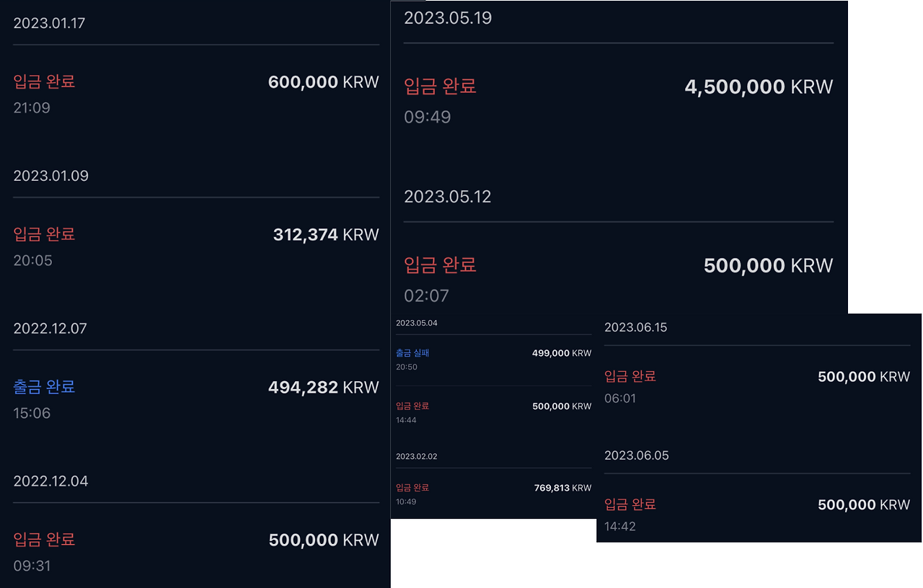
Task: Click the 2023.06.15 date header
Action: coord(635,326)
